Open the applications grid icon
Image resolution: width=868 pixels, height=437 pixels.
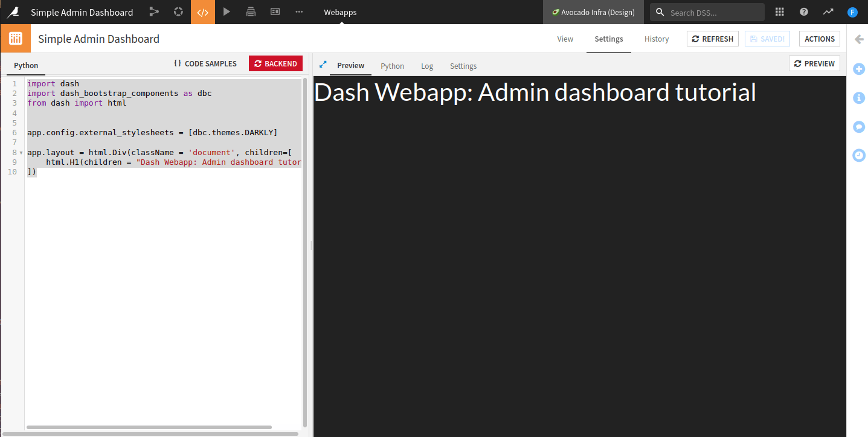780,12
